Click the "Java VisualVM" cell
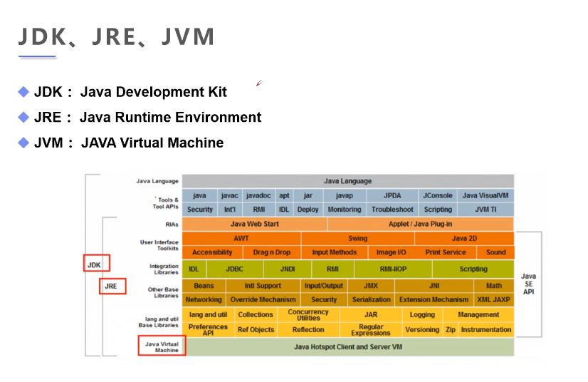This screenshot has height=382, width=588. click(485, 196)
